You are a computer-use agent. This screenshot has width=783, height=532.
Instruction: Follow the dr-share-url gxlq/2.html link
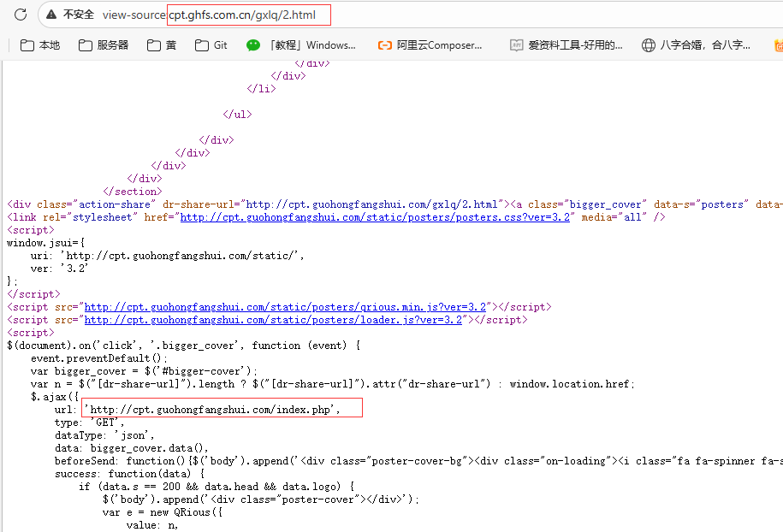click(x=372, y=204)
